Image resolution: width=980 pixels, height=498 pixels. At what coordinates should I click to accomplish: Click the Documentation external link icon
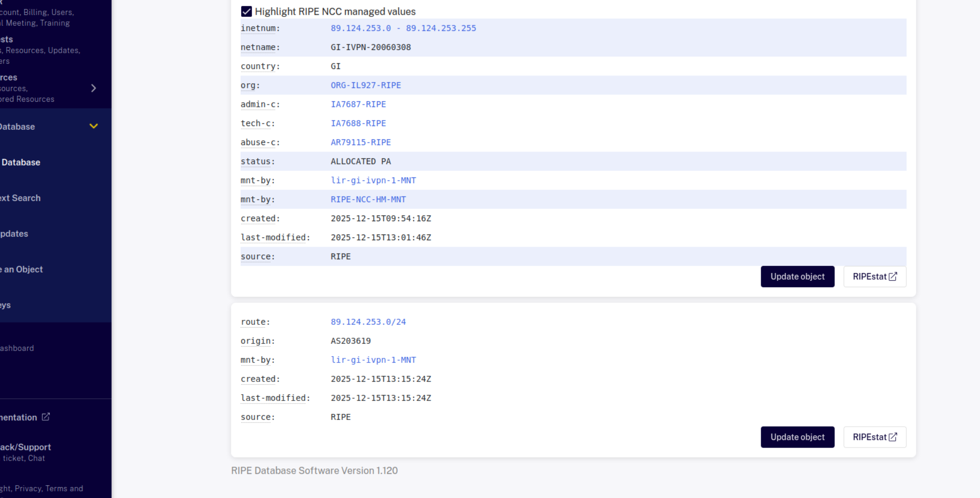point(46,417)
